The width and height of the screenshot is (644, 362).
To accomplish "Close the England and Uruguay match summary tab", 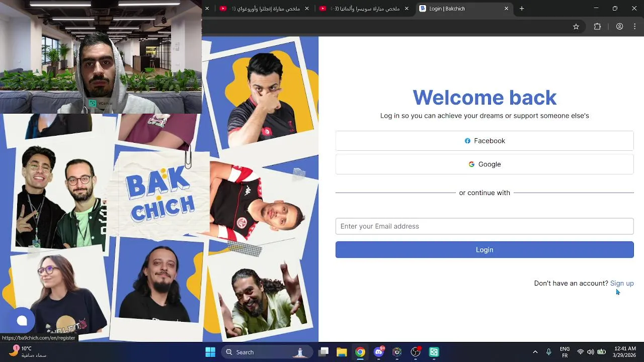I will pos(307,9).
